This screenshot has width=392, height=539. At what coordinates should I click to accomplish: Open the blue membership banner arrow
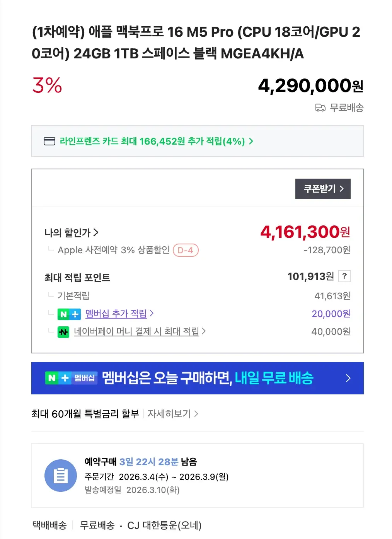click(x=348, y=378)
